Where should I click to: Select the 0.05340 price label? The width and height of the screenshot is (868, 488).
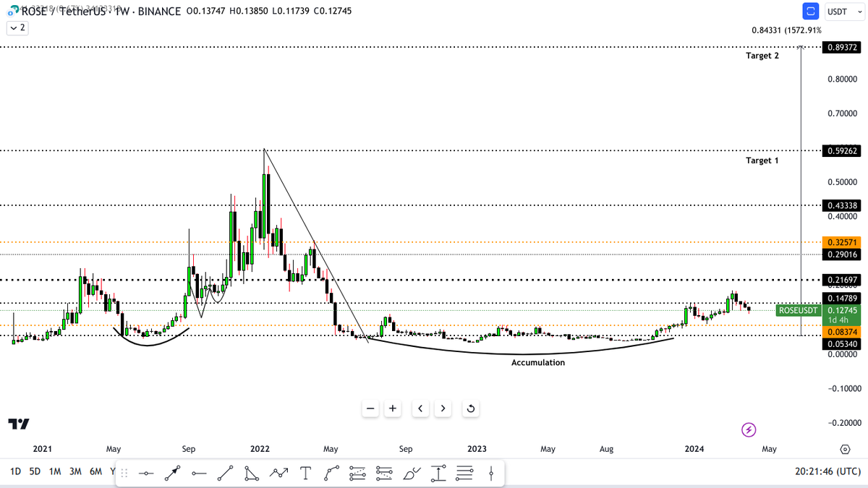tap(841, 343)
